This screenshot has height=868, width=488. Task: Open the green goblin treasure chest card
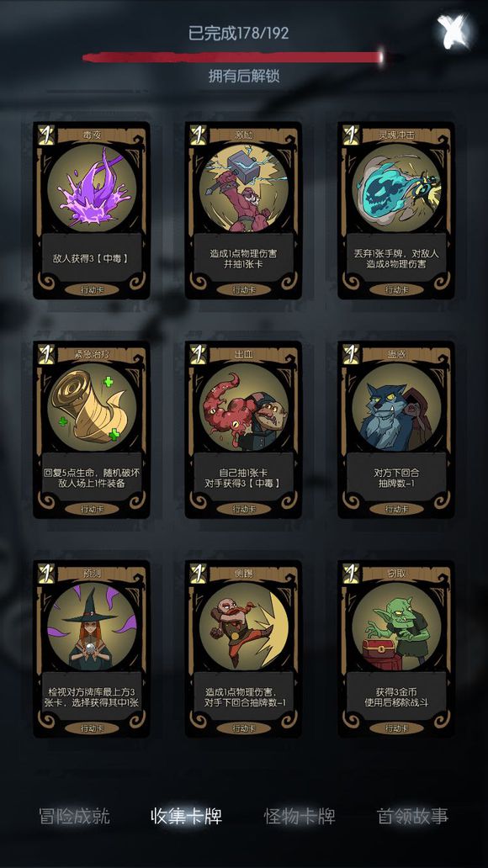(x=396, y=648)
